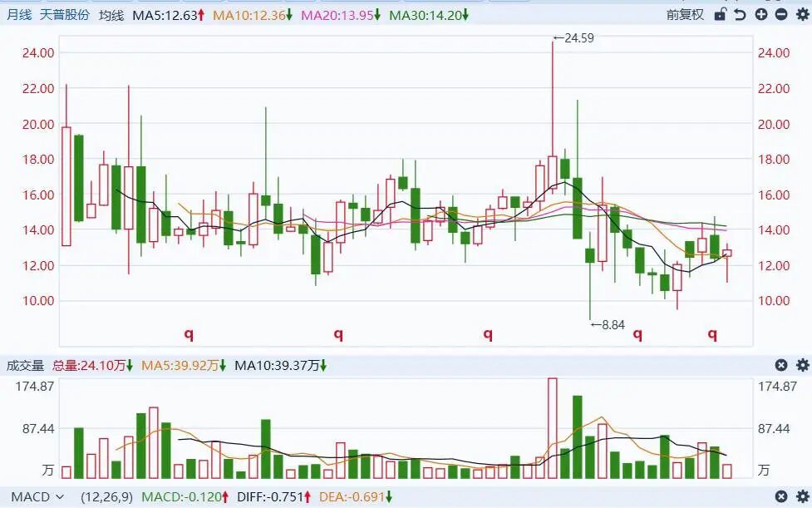Click the last q marker on right
The width and height of the screenshot is (812, 508).
point(712,333)
